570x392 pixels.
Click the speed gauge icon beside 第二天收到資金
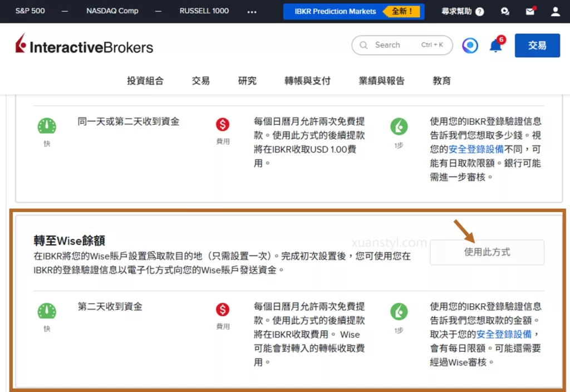(47, 311)
